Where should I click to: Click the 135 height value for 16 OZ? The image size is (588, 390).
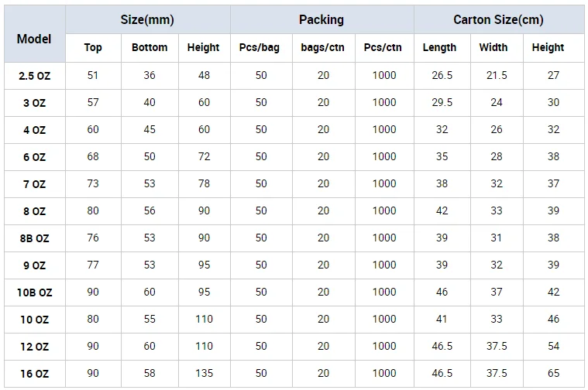coord(204,373)
